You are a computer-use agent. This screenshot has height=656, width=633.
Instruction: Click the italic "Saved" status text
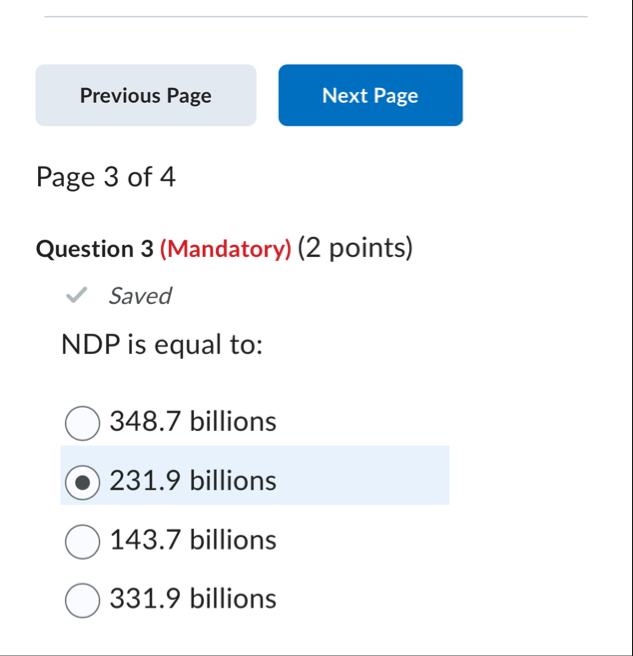coord(140,296)
